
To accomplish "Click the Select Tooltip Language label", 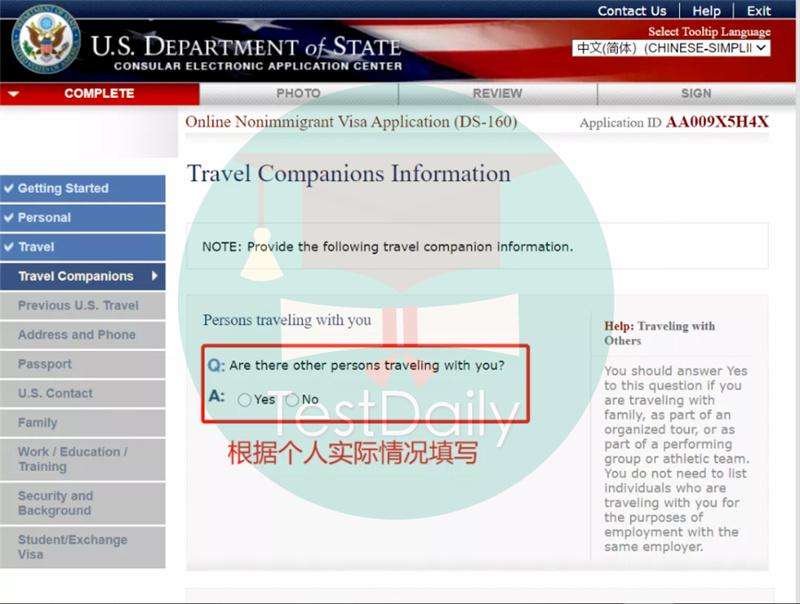I will coord(709,32).
